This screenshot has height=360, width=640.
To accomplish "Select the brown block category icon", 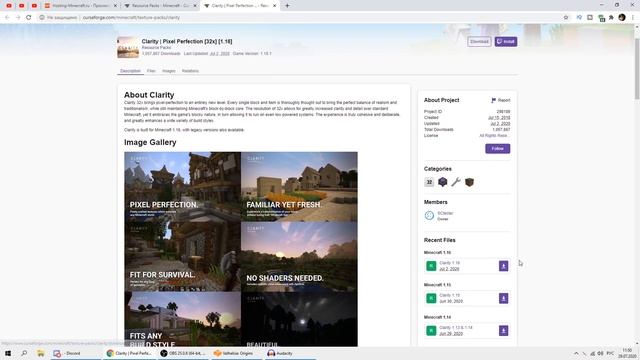I will coord(469,182).
